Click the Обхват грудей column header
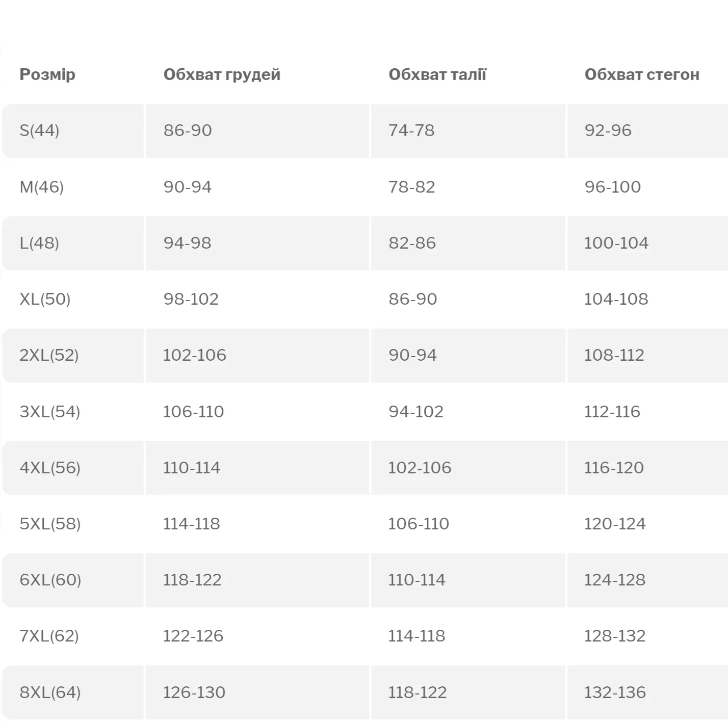This screenshot has width=728, height=722. coord(222,74)
